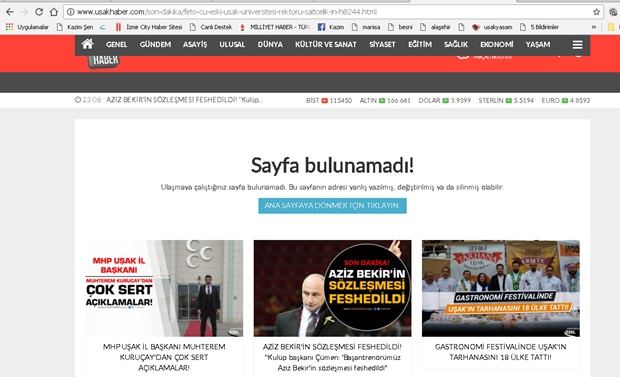The image size is (620, 377).
Task: Go back with the browser back arrow
Action: coord(9,12)
